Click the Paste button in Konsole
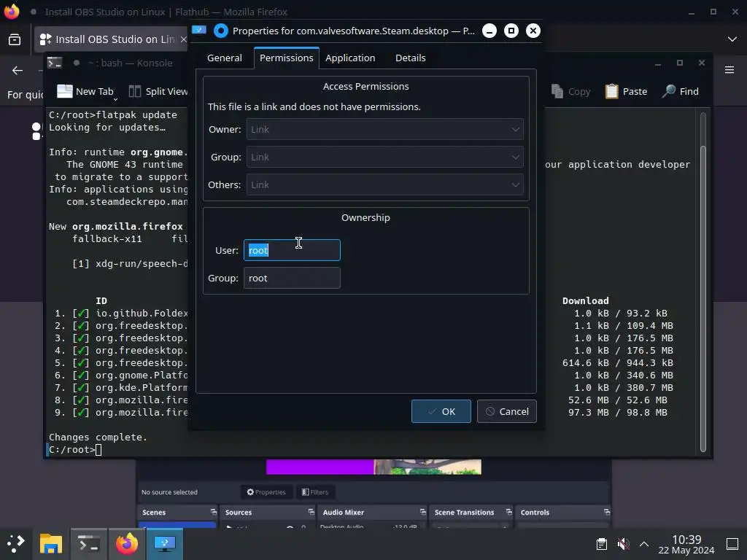The image size is (747, 560). (x=626, y=91)
